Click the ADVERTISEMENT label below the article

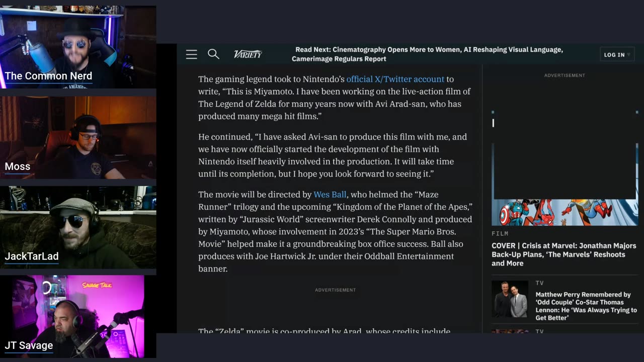point(335,290)
